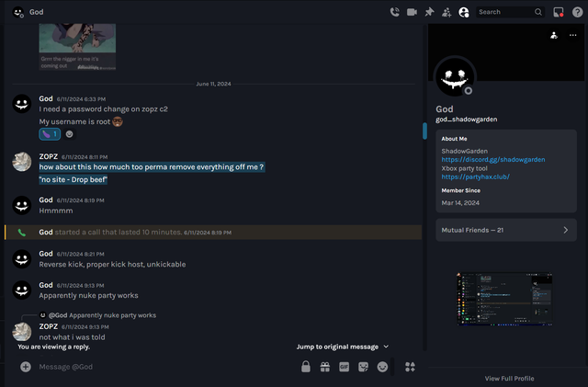588x387 pixels.
Task: Add friends to this DM
Action: coord(447,12)
